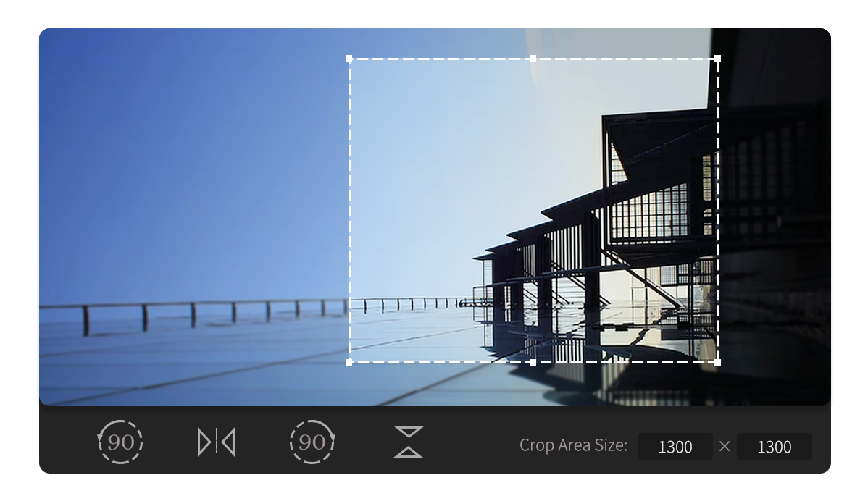
Task: Click the dimmed image area left of crop
Action: 193,217
